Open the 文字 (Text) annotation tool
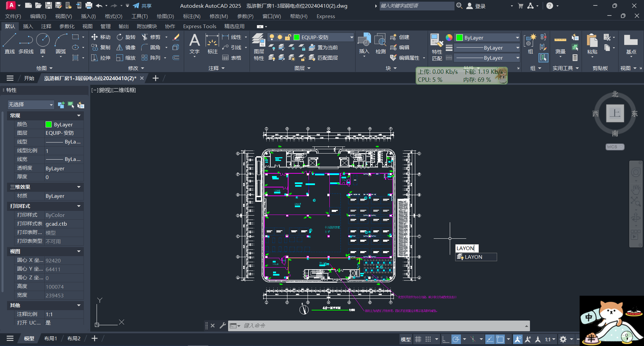 click(x=195, y=44)
